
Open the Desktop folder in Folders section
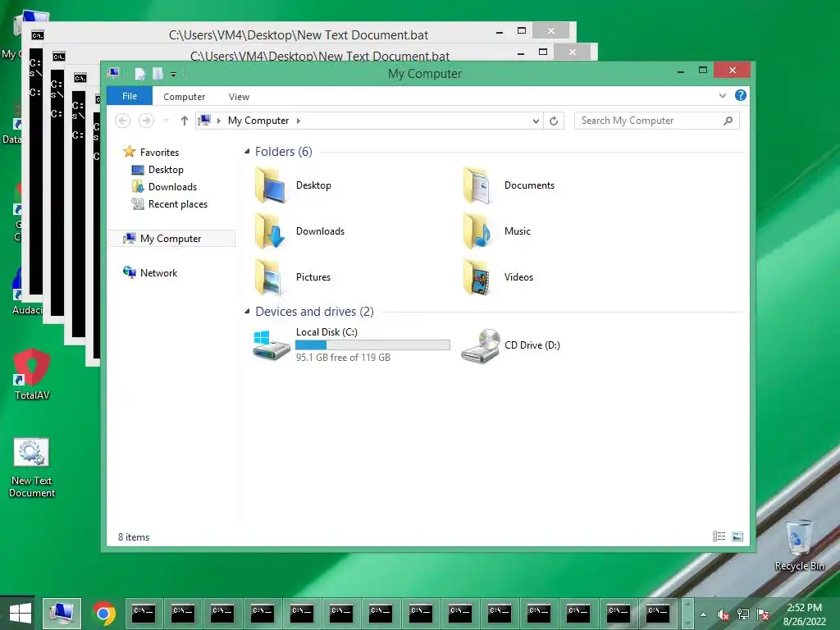coord(271,185)
